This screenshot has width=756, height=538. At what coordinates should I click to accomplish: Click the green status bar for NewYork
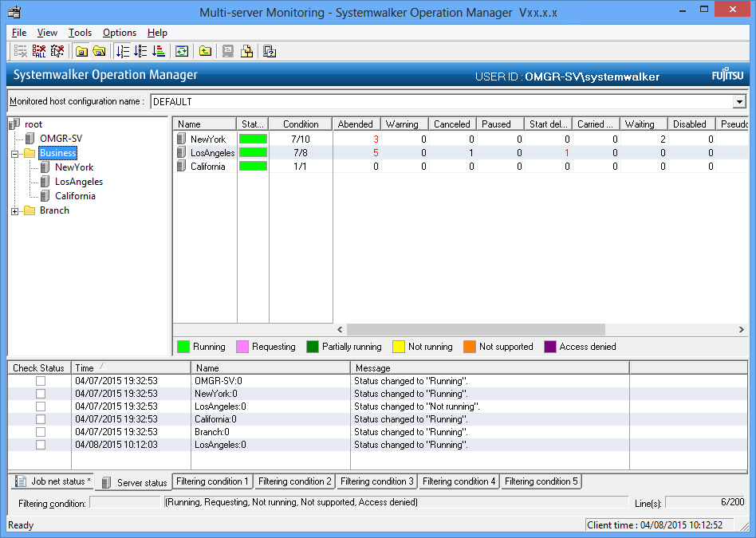coord(253,139)
